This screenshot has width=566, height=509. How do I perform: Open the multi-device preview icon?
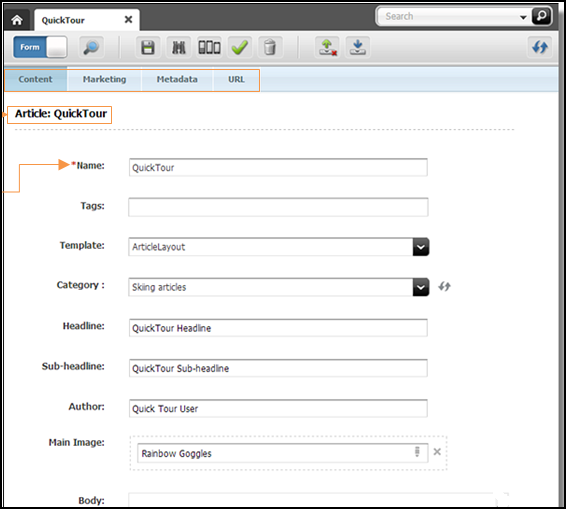pyautogui.click(x=209, y=47)
